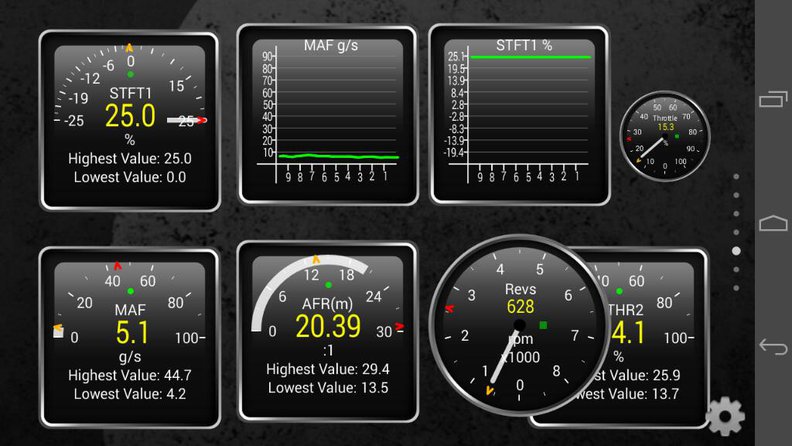Open the settings gear icon
792x446 pixels.
(724, 415)
